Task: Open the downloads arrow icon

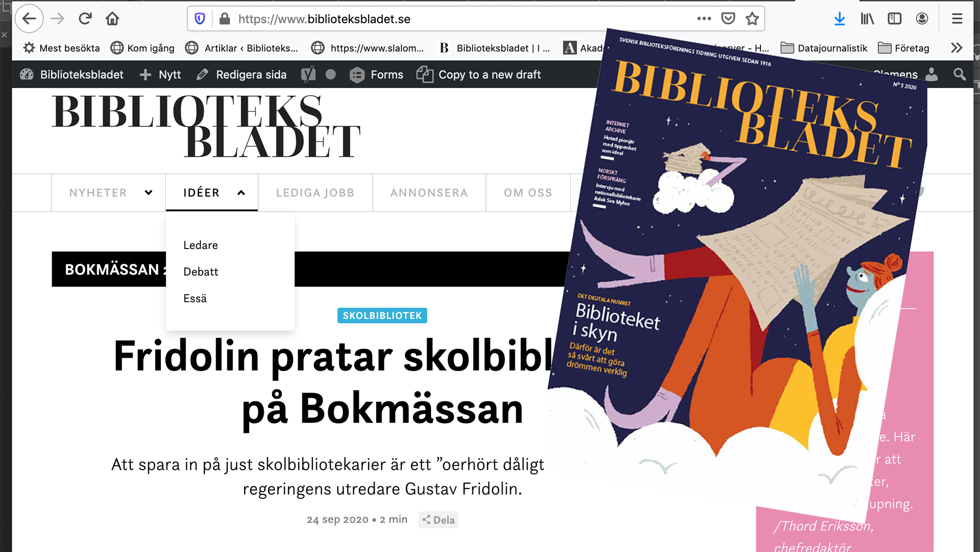Action: 839,19
